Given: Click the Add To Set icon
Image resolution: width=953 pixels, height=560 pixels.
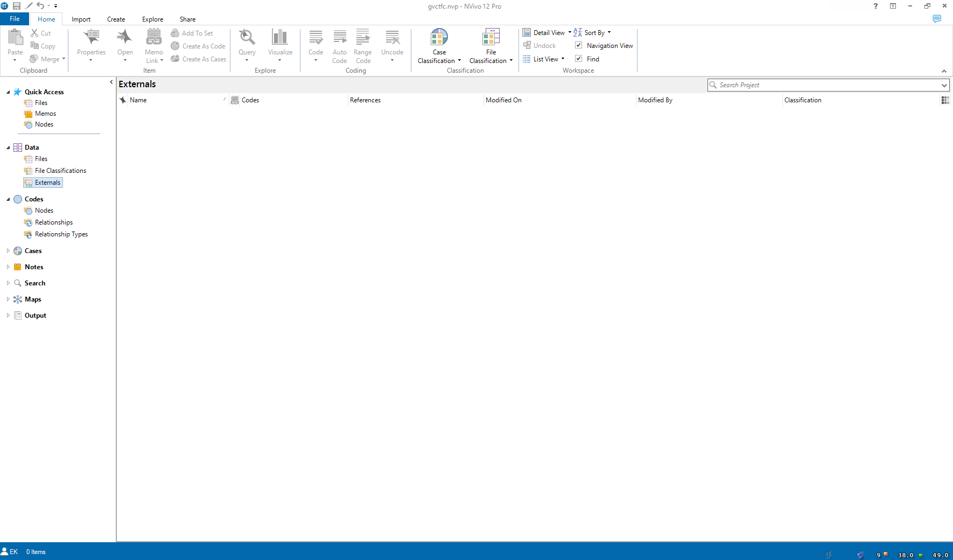Looking at the screenshot, I should [x=175, y=33].
